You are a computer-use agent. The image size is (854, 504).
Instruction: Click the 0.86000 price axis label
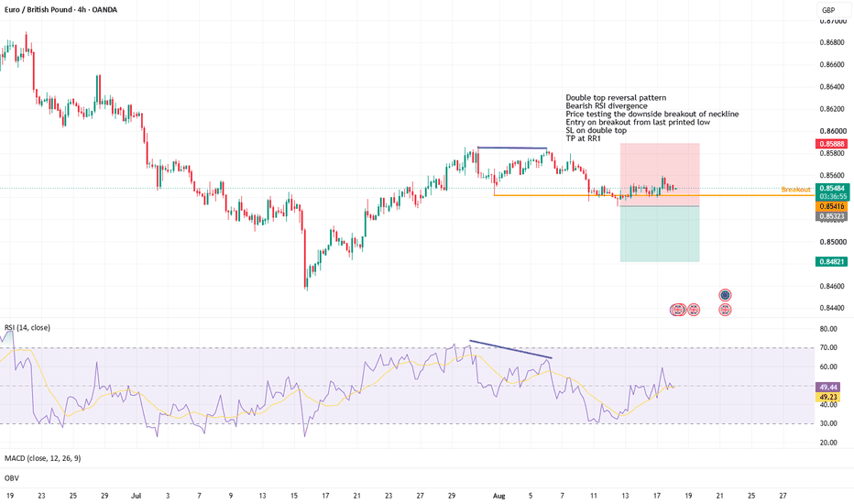[832, 131]
